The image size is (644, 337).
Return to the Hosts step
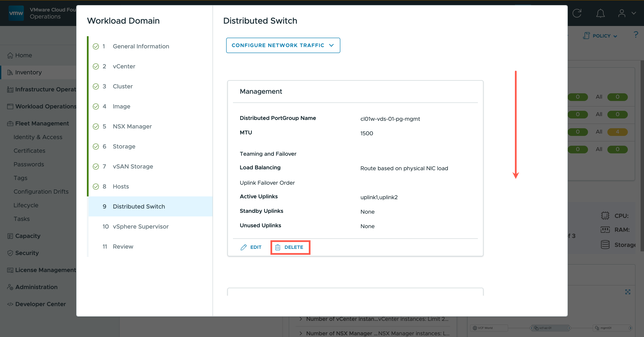(x=121, y=186)
